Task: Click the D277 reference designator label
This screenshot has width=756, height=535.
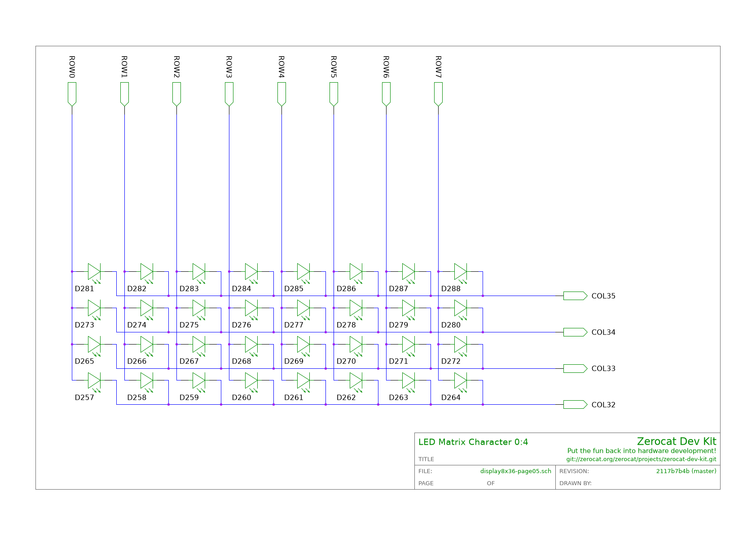Action: coord(294,325)
